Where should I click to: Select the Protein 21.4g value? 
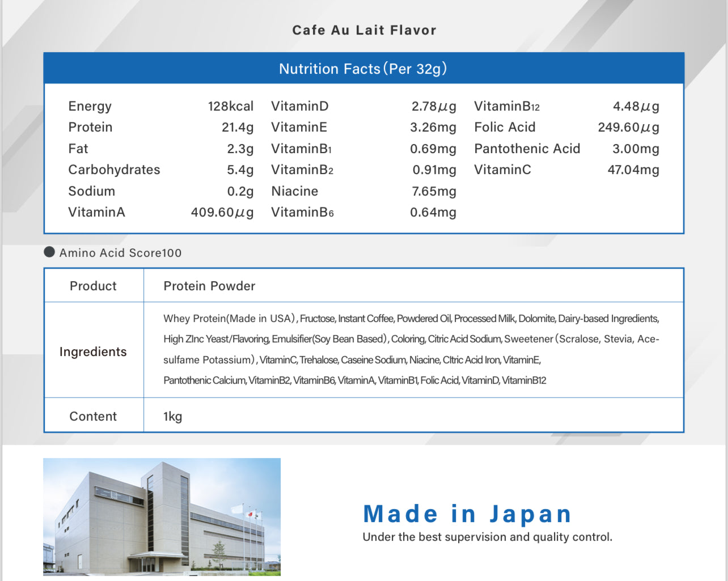237,128
